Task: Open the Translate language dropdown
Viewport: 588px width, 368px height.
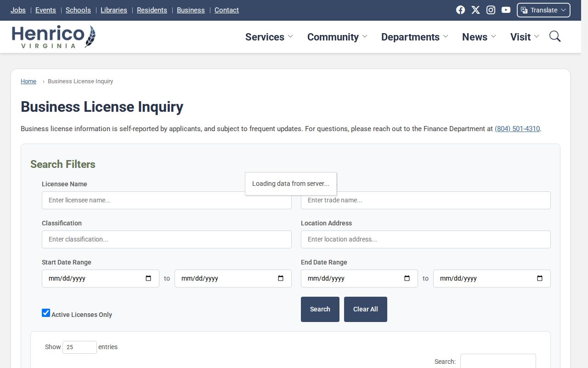Action: 543,10
